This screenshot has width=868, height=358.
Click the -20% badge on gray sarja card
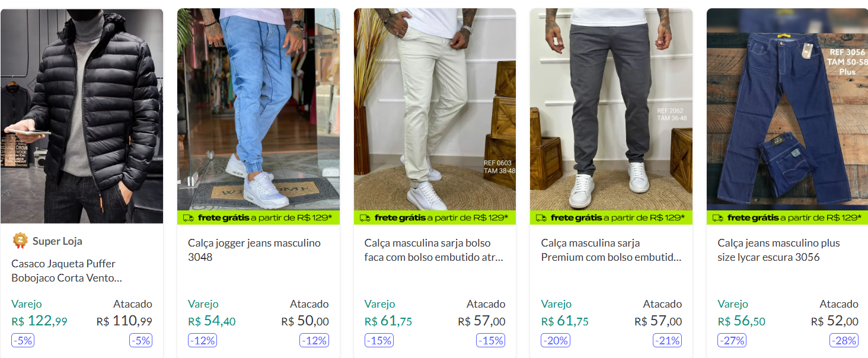[x=555, y=341]
